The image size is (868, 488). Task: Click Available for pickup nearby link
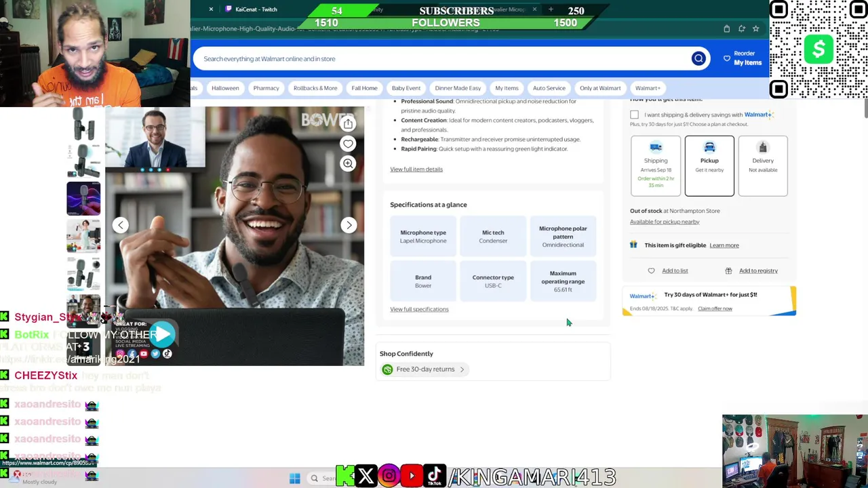[665, 222]
